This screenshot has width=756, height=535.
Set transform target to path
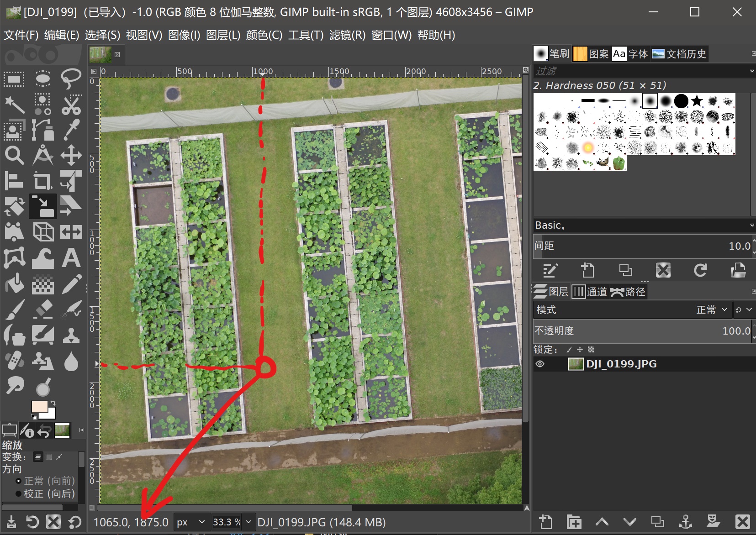[x=59, y=456]
